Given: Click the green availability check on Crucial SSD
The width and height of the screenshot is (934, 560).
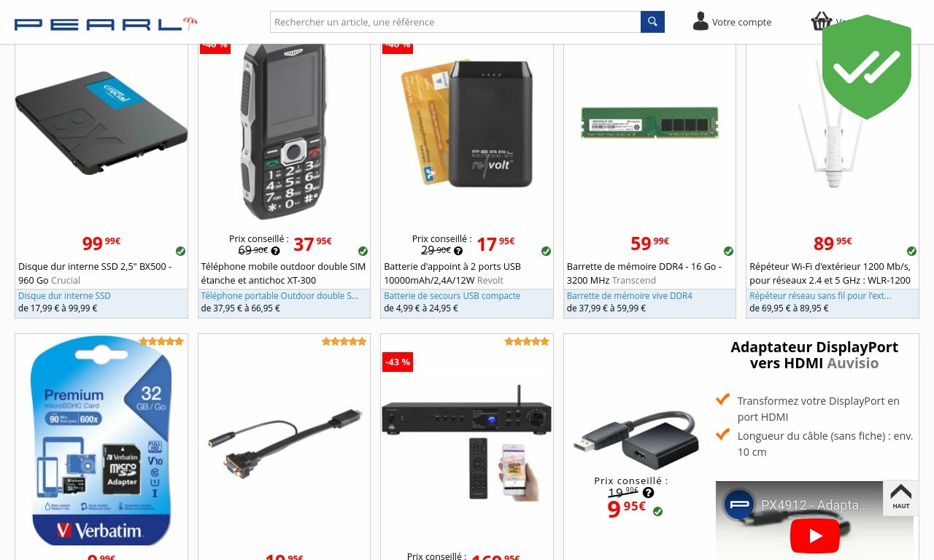Looking at the screenshot, I should (180, 251).
